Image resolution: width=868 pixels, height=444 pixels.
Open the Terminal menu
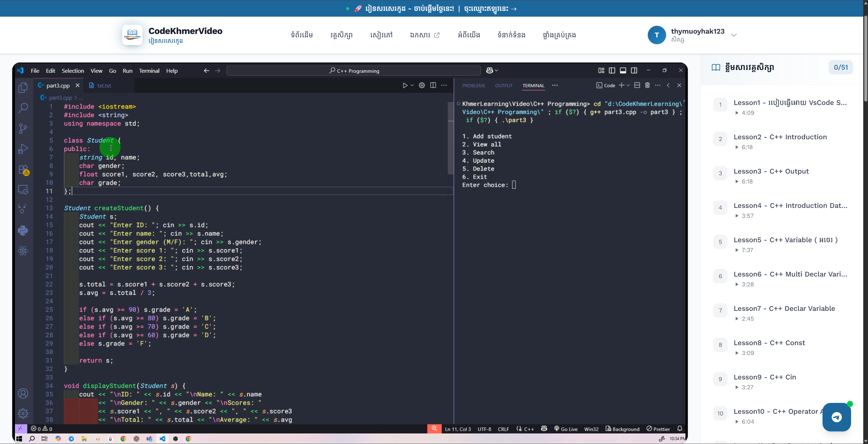click(x=149, y=71)
